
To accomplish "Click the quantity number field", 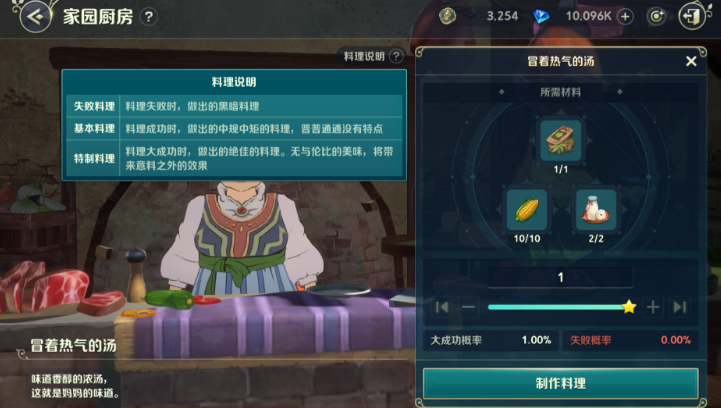I will [561, 277].
